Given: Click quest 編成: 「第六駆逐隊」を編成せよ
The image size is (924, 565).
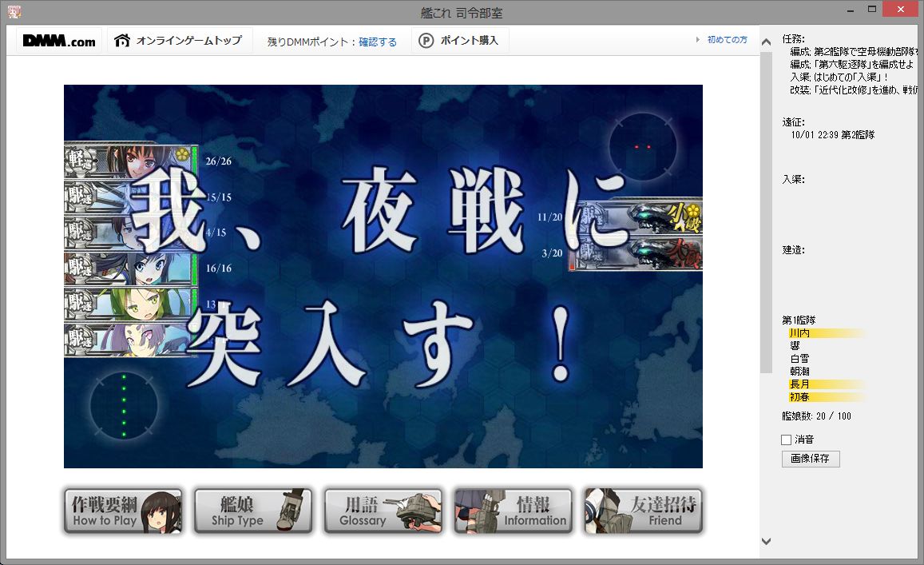Looking at the screenshot, I should click(x=852, y=64).
